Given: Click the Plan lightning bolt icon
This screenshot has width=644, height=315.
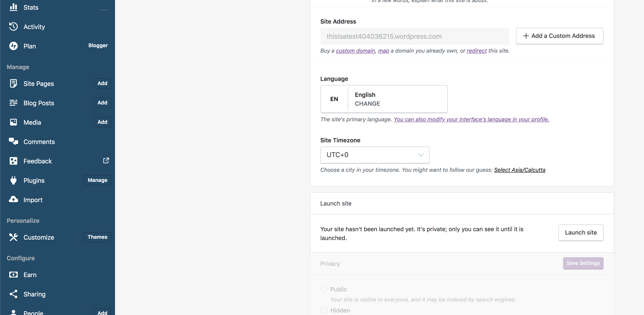Looking at the screenshot, I should pyautogui.click(x=13, y=46).
